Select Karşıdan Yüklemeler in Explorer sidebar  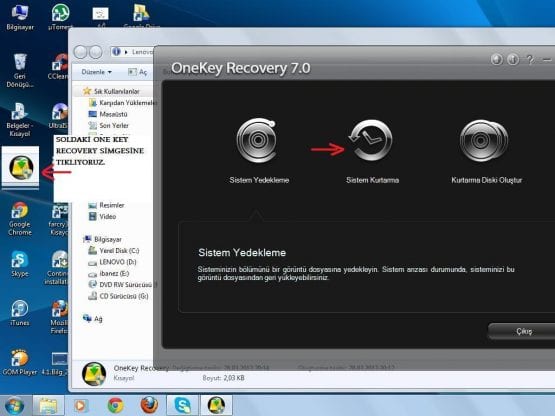pyautogui.click(x=122, y=103)
